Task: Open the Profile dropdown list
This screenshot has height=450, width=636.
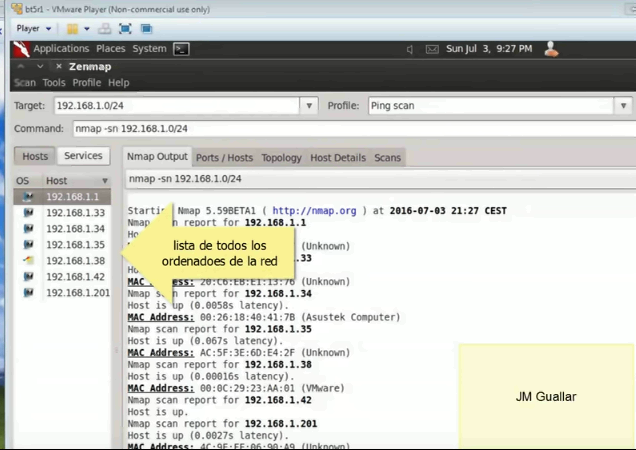Action: point(624,105)
